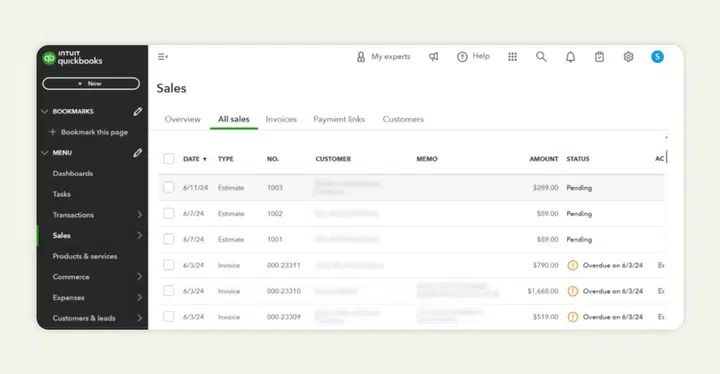Select the estimate 1001 row checkbox
The width and height of the screenshot is (720, 374).
tap(169, 239)
